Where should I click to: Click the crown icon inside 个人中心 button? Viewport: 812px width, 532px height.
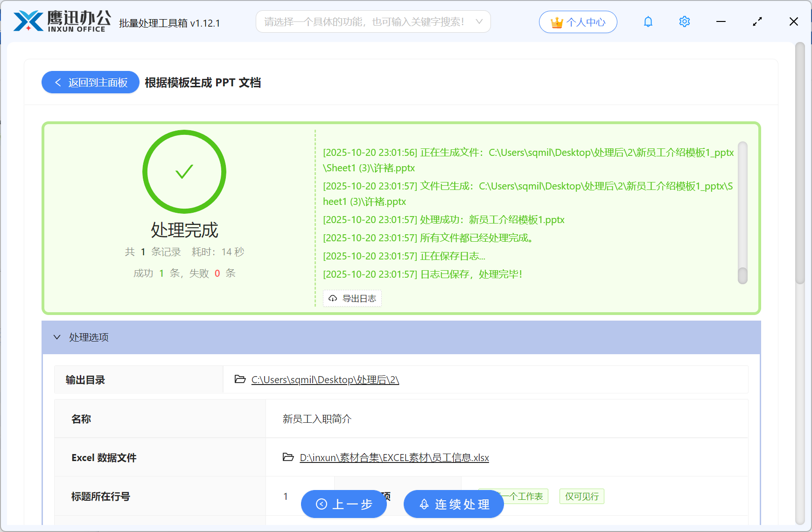click(556, 21)
